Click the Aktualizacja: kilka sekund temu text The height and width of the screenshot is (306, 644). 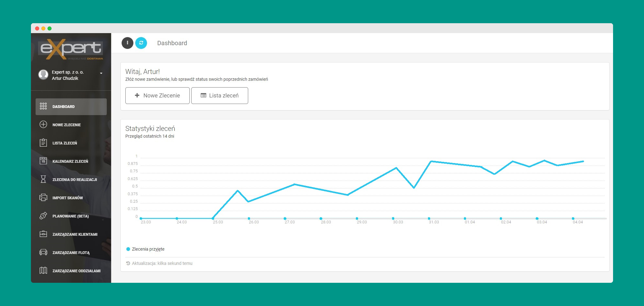pos(162,263)
